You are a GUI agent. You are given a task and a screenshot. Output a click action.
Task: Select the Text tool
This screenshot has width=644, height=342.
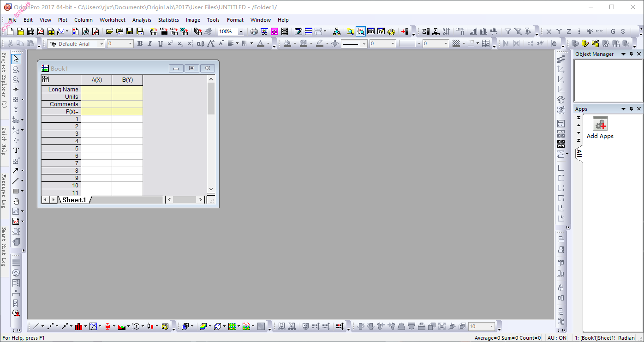(16, 150)
